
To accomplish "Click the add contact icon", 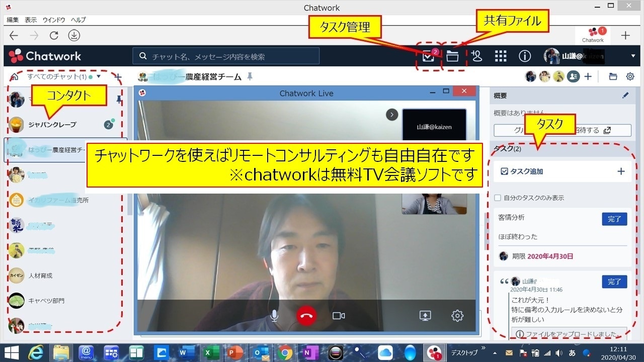I will coord(476,56).
